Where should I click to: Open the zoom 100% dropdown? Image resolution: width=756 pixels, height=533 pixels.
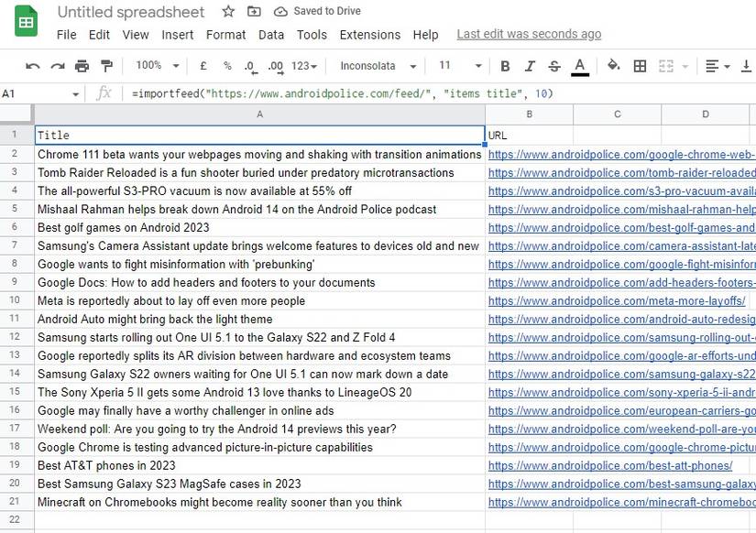(158, 65)
